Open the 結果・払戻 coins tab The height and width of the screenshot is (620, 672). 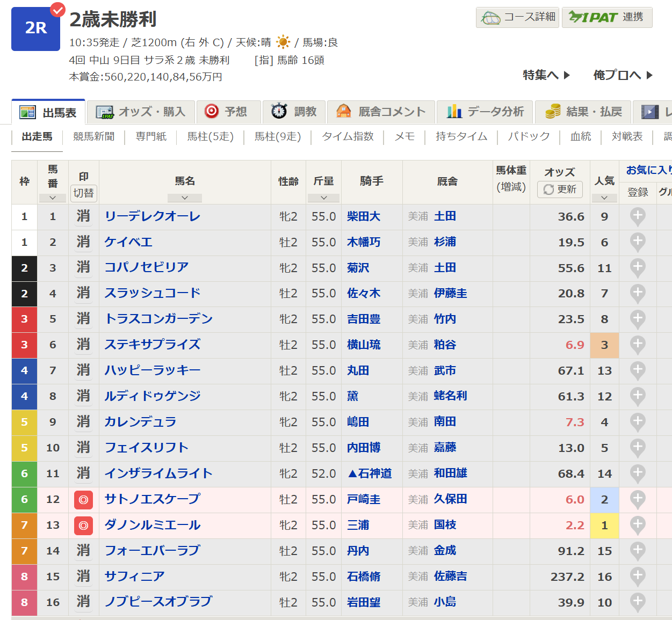583,112
